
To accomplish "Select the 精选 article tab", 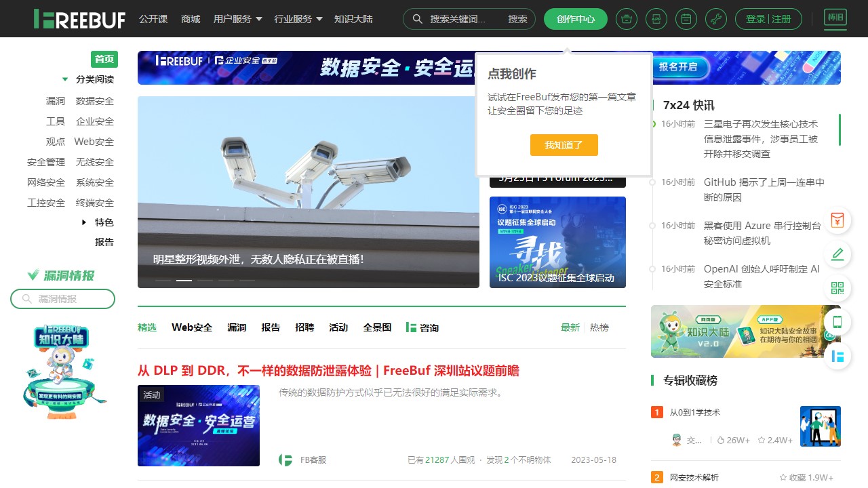I will [x=147, y=327].
